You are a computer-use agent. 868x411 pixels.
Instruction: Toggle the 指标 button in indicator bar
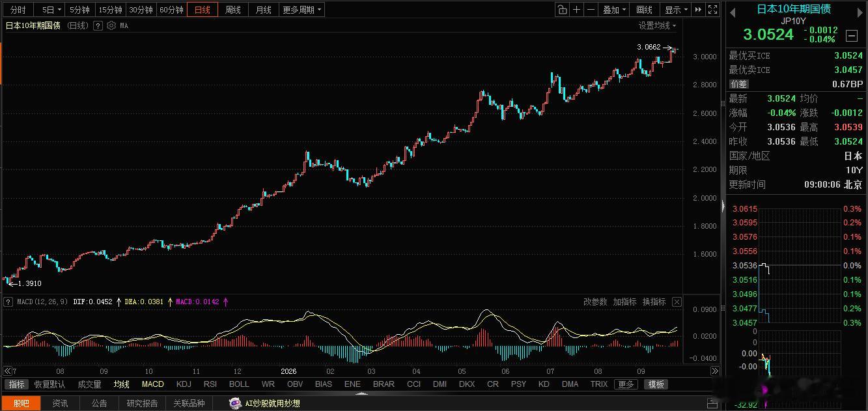click(16, 384)
